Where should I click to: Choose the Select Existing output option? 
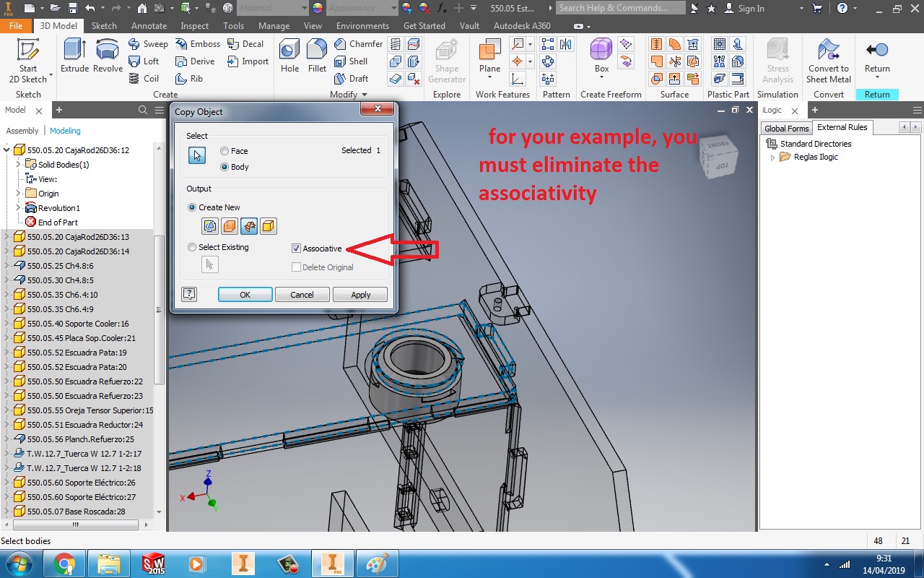[192, 247]
